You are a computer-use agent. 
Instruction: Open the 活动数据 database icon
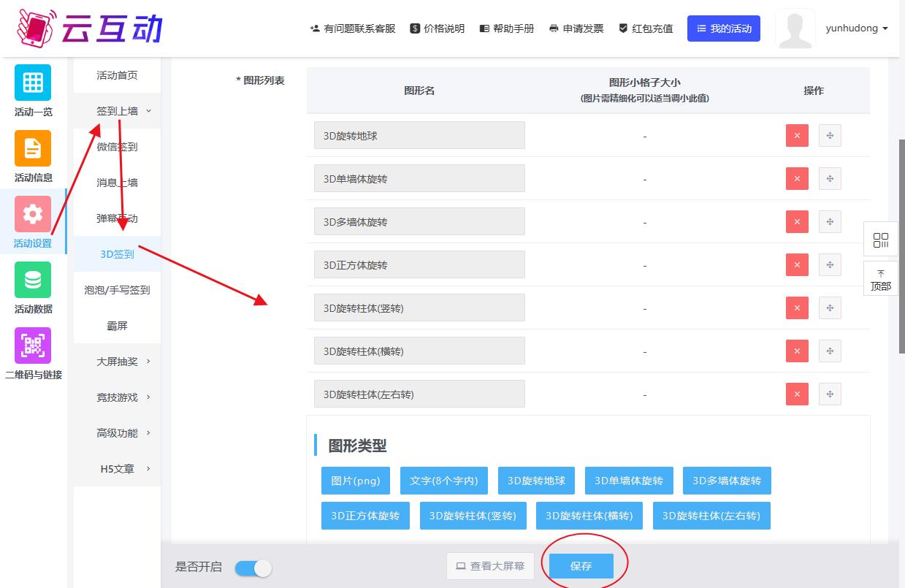point(33,280)
